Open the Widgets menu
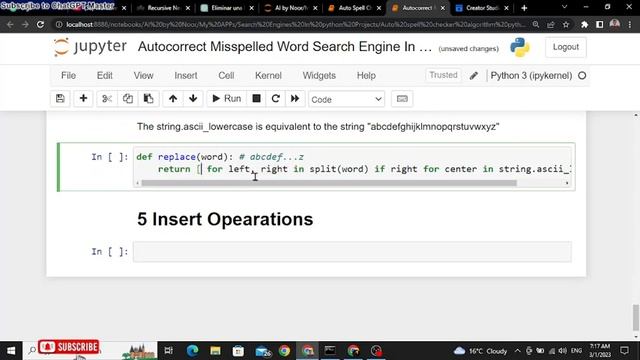This screenshot has height=360, width=640. coord(319,76)
